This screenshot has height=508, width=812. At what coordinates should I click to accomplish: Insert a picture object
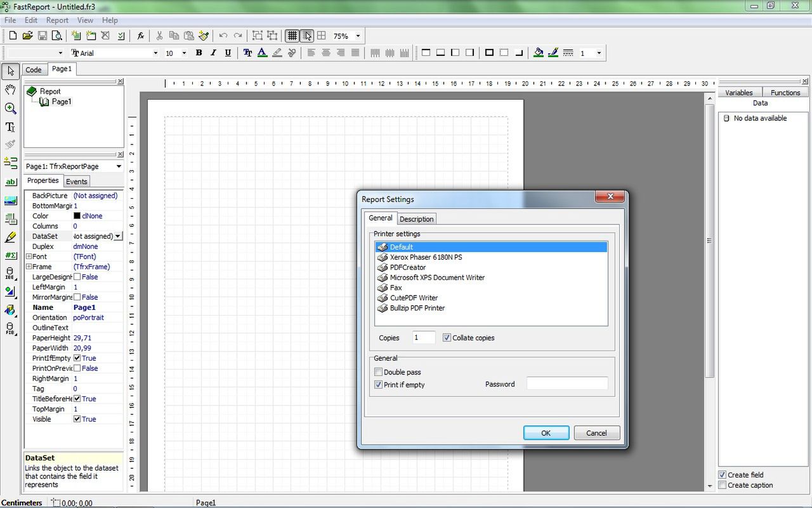point(10,200)
